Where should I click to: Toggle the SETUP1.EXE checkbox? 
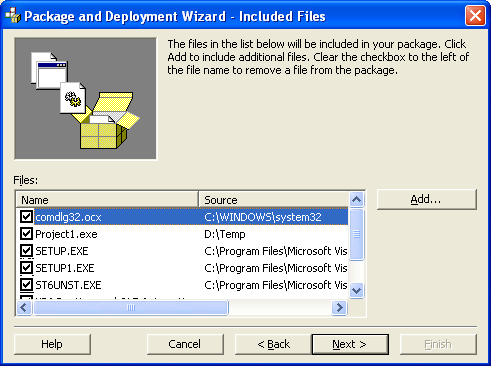[x=26, y=268]
